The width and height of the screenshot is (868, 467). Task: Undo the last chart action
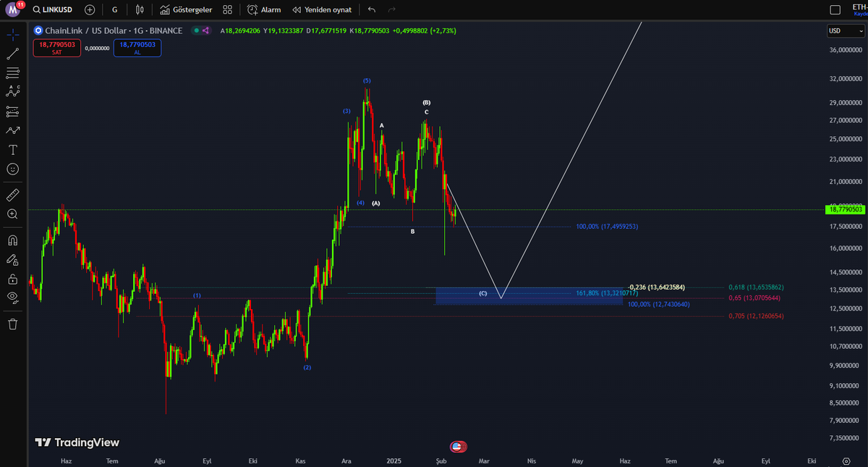point(372,10)
